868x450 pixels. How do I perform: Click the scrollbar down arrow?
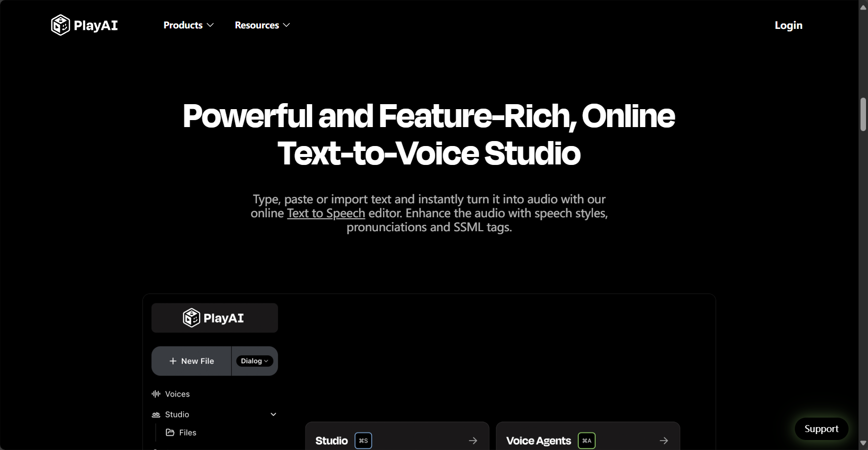(863, 443)
